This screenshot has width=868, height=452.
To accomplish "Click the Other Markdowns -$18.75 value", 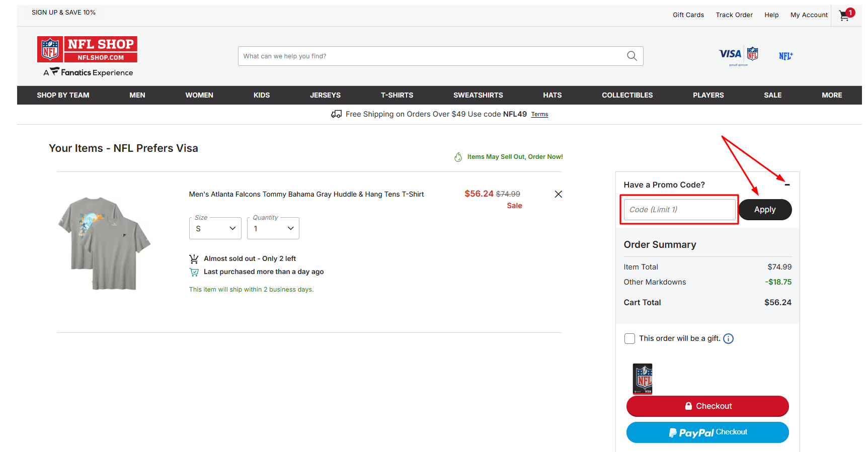I will (x=778, y=282).
